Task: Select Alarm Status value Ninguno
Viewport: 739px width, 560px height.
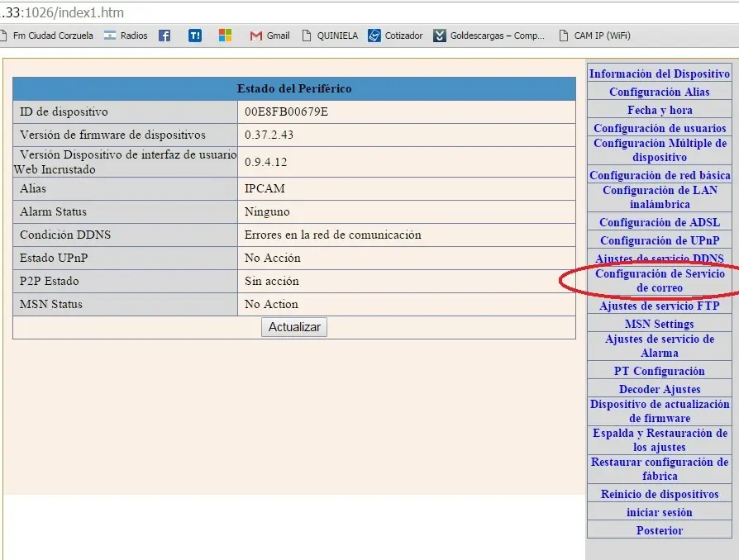Action: click(267, 212)
